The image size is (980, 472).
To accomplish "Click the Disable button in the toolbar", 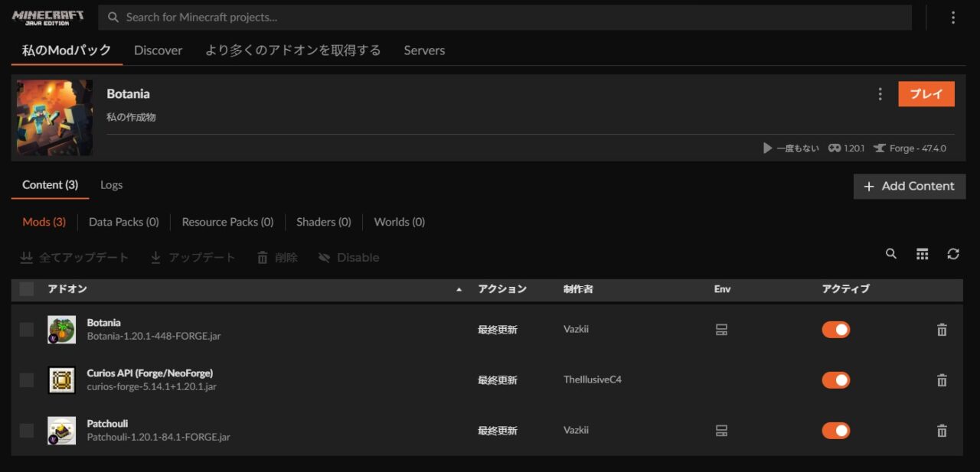I will 348,258.
